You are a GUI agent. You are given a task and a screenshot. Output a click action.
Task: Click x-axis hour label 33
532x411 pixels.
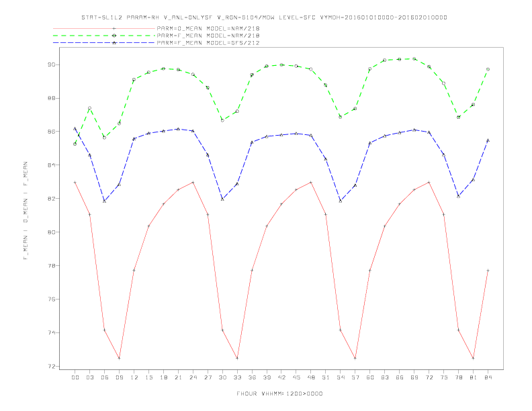point(237,377)
